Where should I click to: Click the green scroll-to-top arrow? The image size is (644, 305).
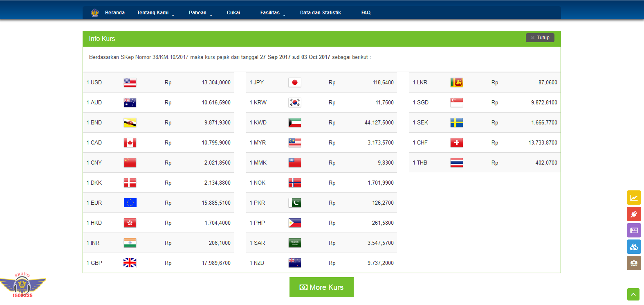click(633, 294)
